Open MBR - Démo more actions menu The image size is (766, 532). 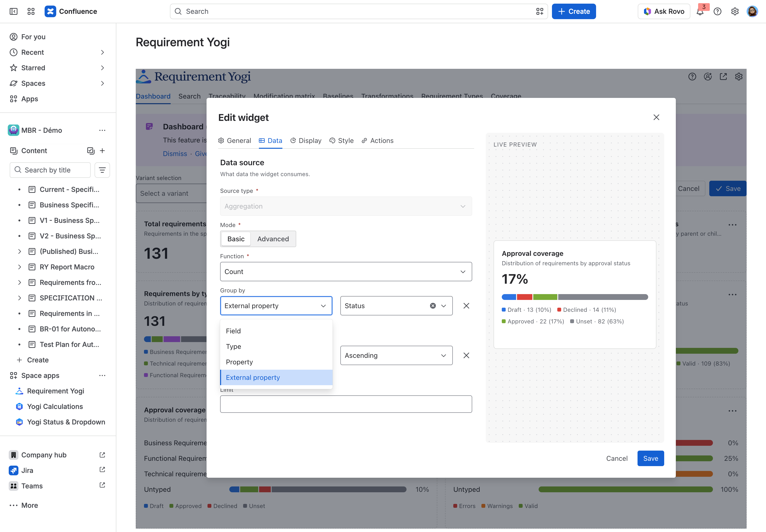(x=102, y=130)
